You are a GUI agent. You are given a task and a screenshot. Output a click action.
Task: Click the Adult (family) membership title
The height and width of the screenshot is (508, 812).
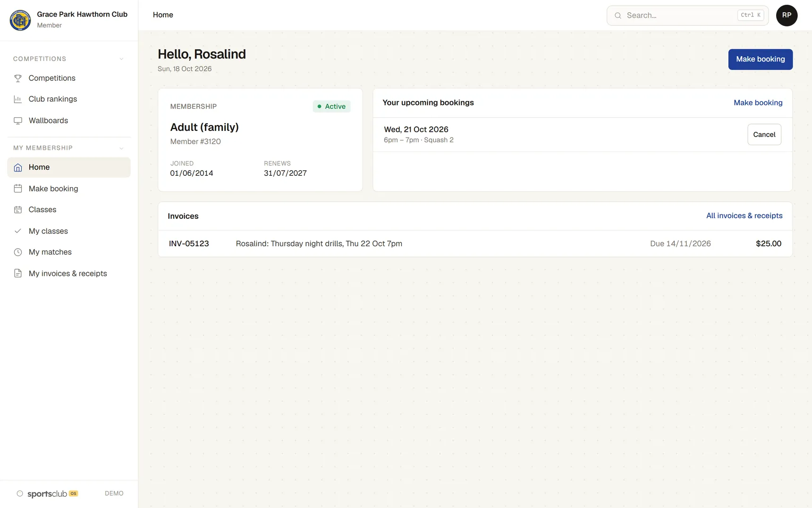point(204,128)
